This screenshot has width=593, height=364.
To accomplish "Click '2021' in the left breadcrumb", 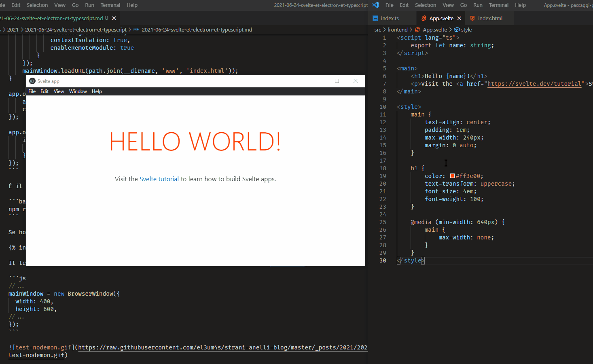I will coord(13,30).
